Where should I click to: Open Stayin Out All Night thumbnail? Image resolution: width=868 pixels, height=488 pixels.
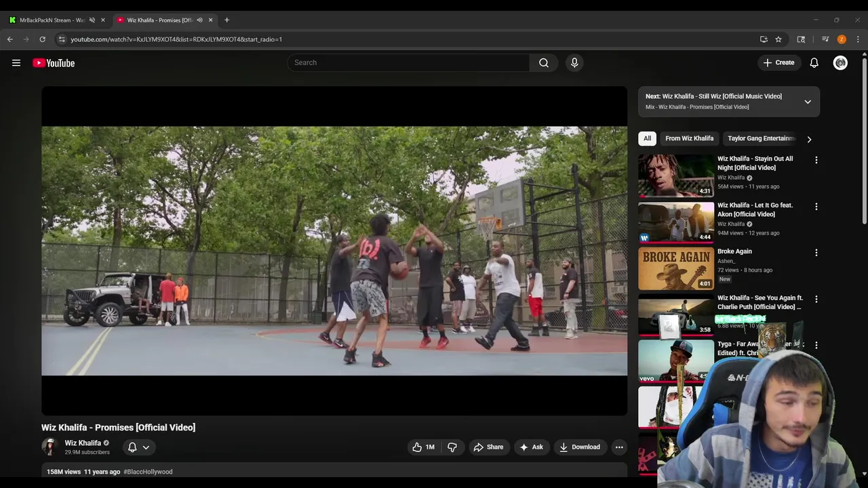675,175
